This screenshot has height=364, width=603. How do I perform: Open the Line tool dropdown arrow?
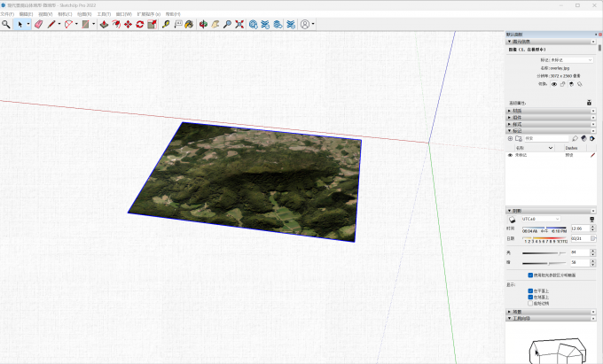(x=59, y=24)
